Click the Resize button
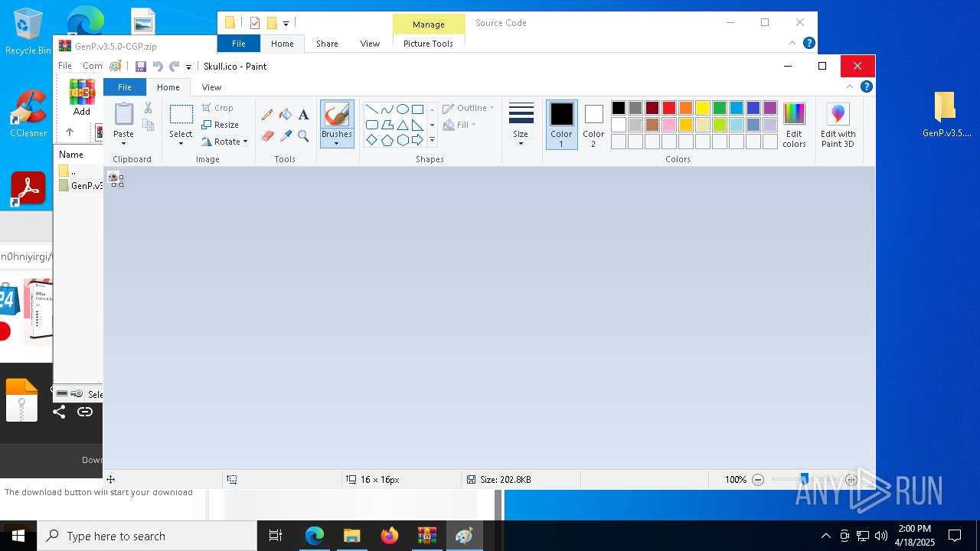 [220, 125]
